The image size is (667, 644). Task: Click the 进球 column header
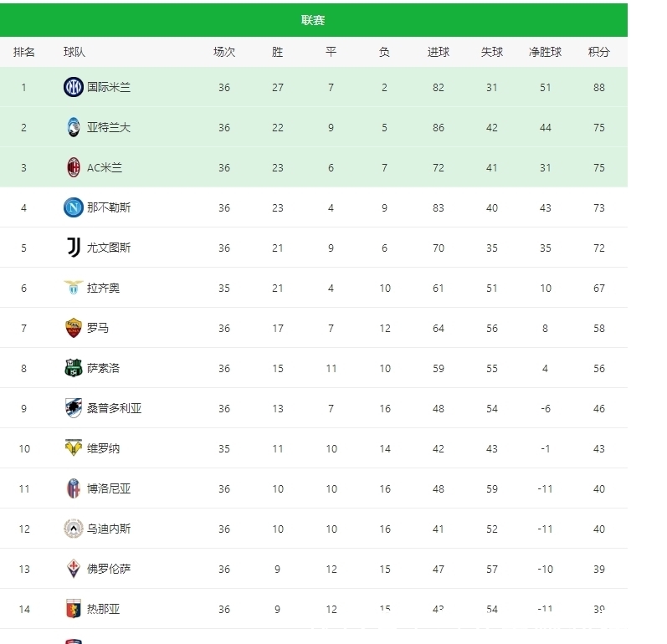439,52
